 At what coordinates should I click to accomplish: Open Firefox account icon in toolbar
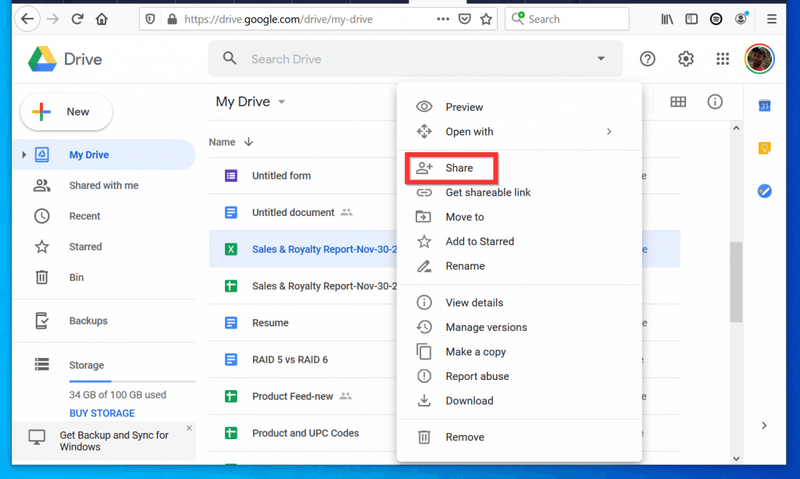point(741,19)
